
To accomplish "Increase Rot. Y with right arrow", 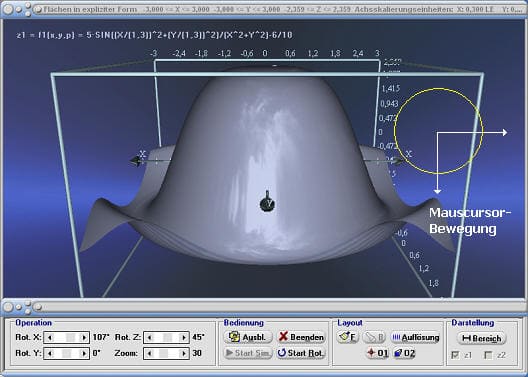I will coord(84,353).
